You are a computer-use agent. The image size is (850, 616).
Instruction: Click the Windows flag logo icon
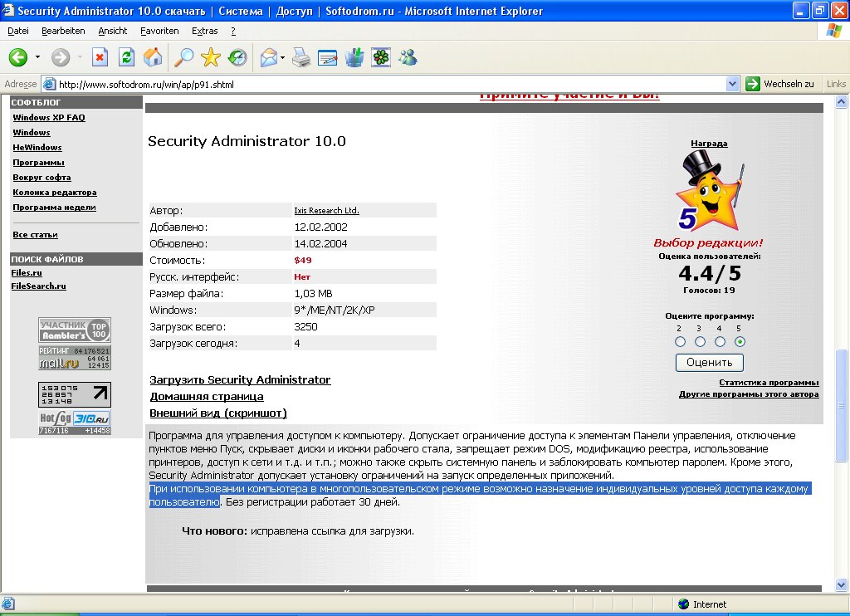(833, 31)
